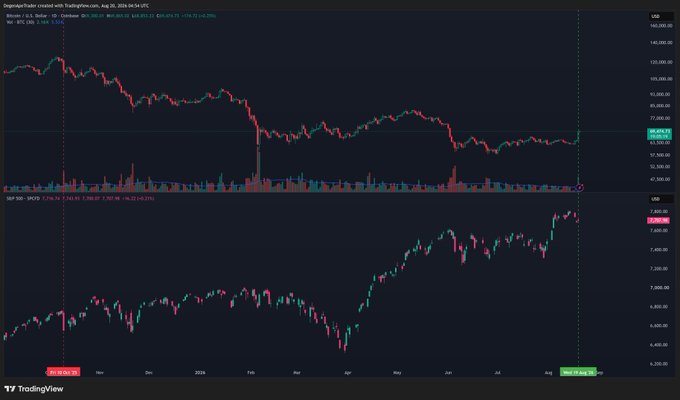Click the Apr label on time axis
The width and height of the screenshot is (680, 400).
(x=347, y=372)
